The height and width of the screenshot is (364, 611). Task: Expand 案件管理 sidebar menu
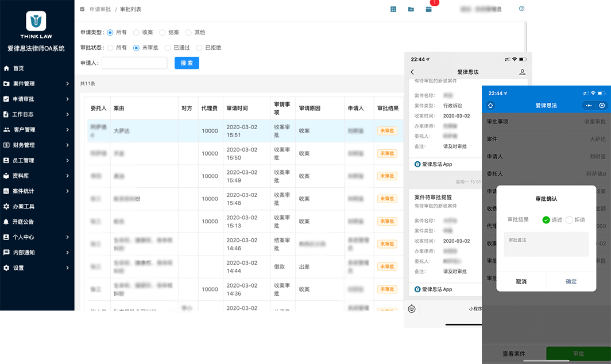[37, 84]
